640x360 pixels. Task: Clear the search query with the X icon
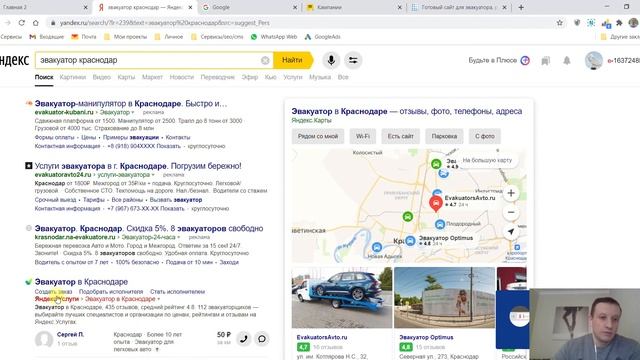(265, 60)
